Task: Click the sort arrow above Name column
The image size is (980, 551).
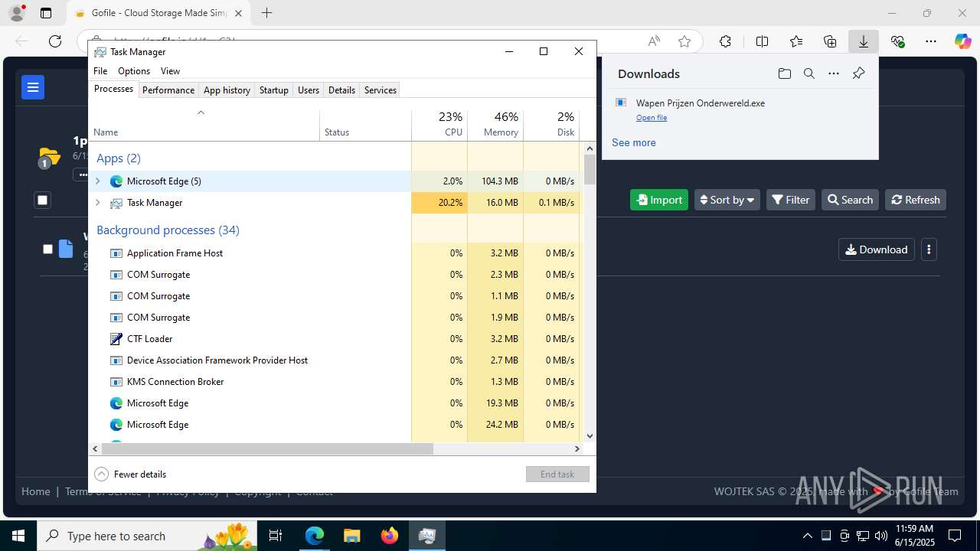Action: point(201,112)
